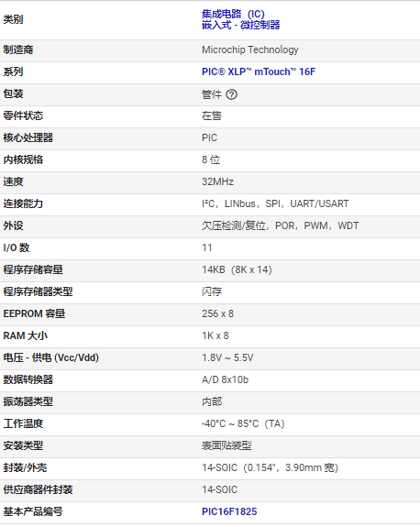Image resolution: width=420 pixels, height=527 pixels.
Task: Select the A/D 8x10b converter value
Action: pos(225,379)
